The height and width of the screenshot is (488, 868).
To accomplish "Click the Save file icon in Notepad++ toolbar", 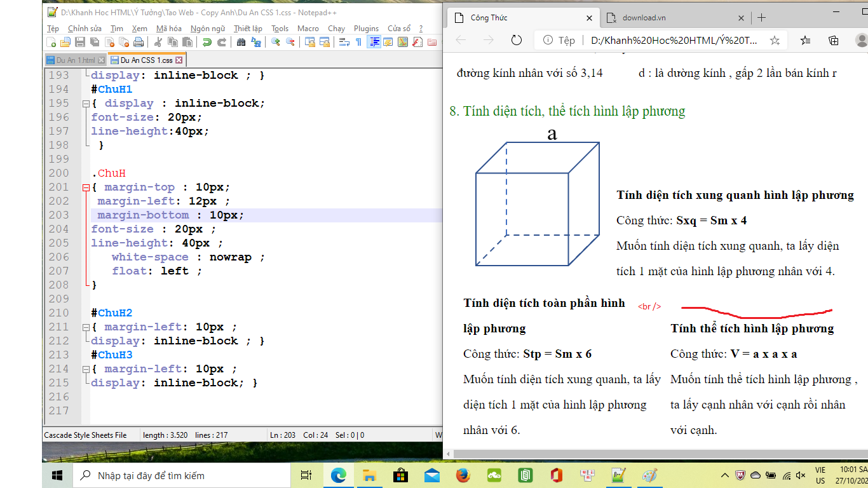I will 80,43.
